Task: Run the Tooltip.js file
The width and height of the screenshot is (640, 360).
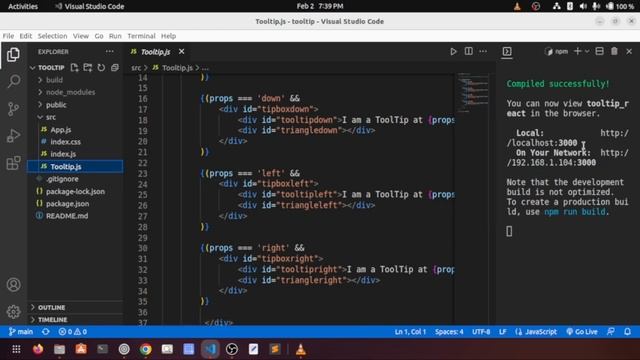Action: pos(453,51)
